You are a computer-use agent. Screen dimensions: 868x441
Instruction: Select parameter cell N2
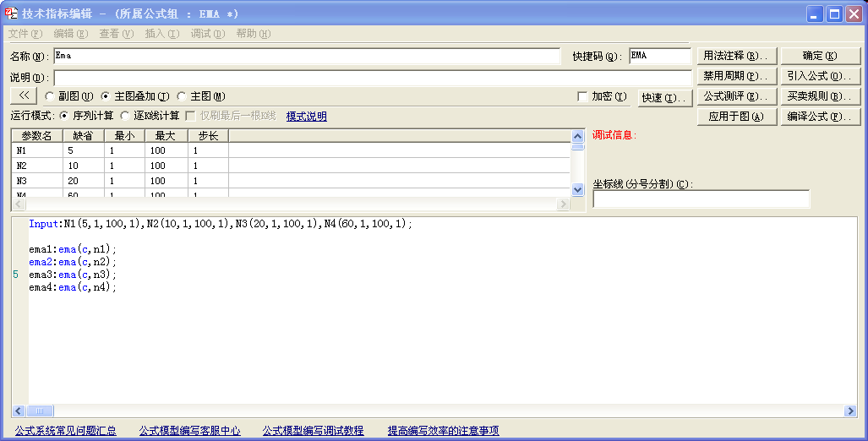[37, 166]
